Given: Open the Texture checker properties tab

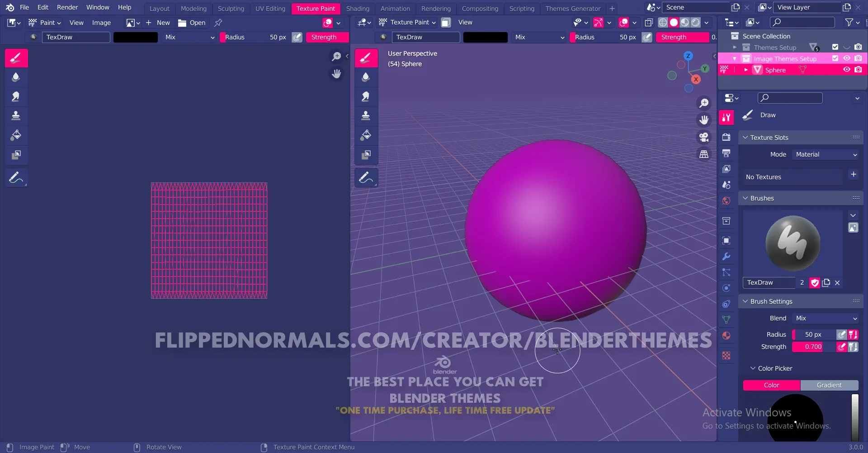Looking at the screenshot, I should pos(726,356).
